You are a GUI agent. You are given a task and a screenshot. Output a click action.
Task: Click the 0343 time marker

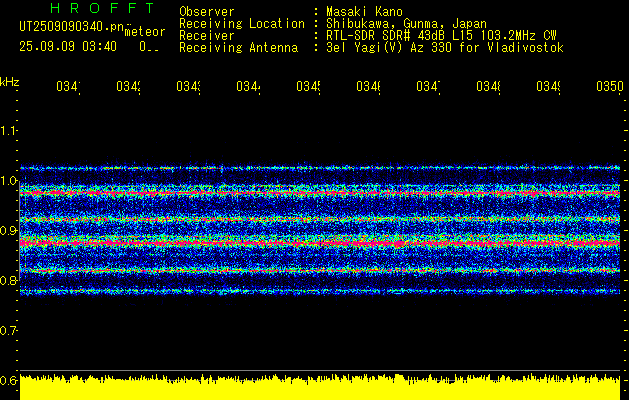[189, 87]
